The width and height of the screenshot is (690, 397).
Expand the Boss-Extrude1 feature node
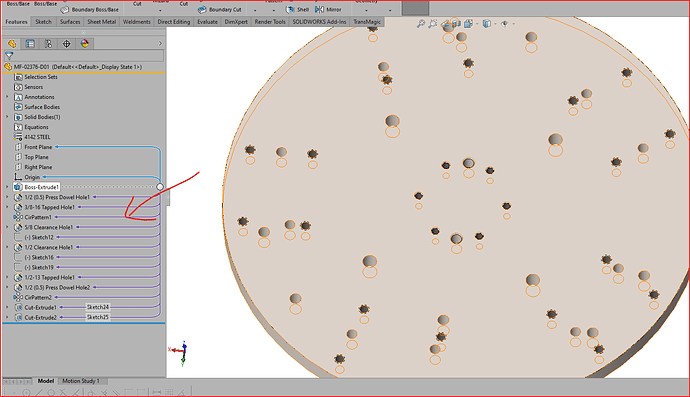[x=7, y=187]
